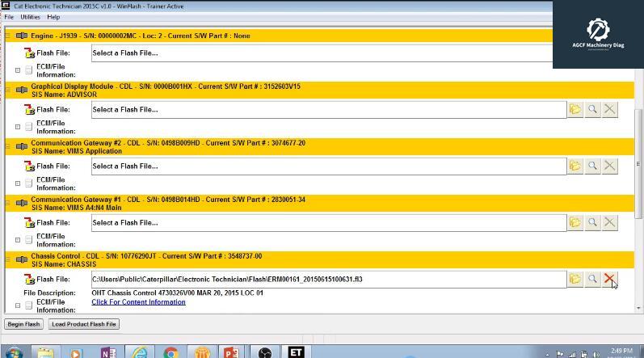Search flash file for Graphical Display Module

pos(592,109)
